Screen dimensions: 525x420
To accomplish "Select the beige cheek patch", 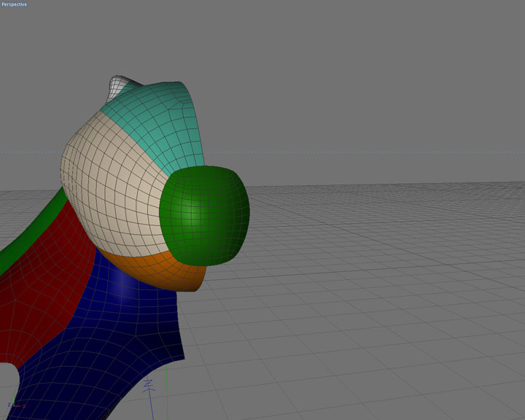I will 109,182.
